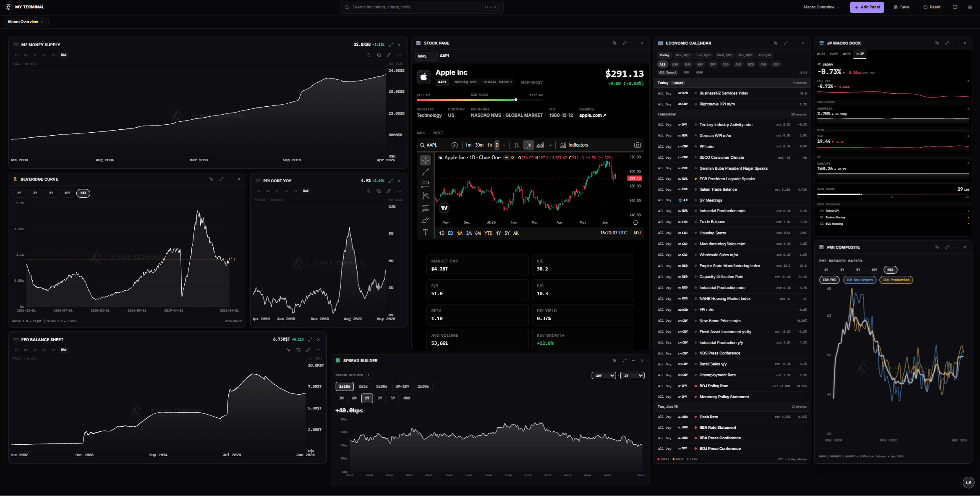Image resolution: width=980 pixels, height=496 pixels.
Task: Open the Indicators menu on AAPL chart
Action: 574,145
